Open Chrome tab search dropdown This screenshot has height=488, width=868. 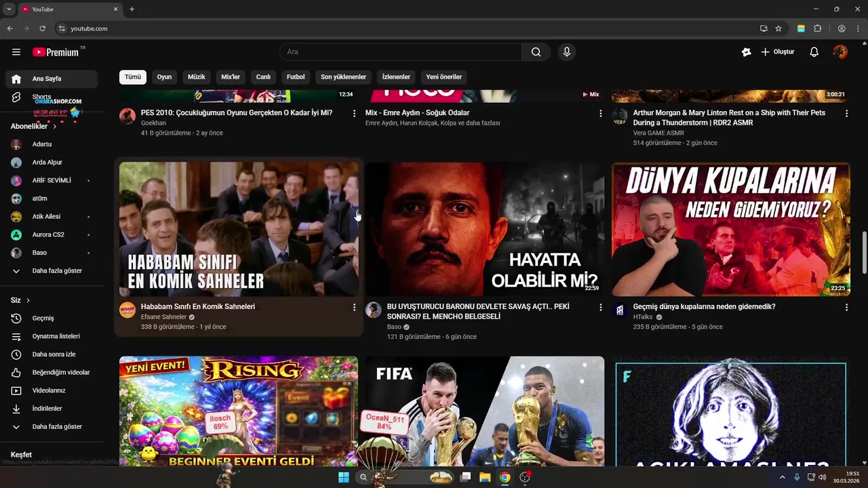click(x=9, y=9)
